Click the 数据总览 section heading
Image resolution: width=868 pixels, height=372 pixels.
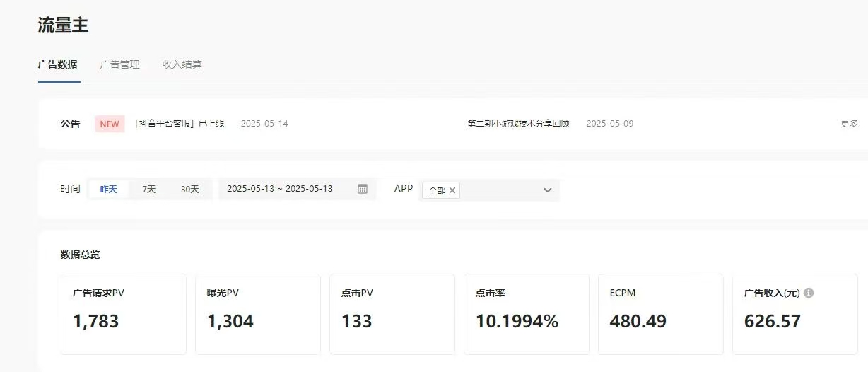(x=81, y=255)
